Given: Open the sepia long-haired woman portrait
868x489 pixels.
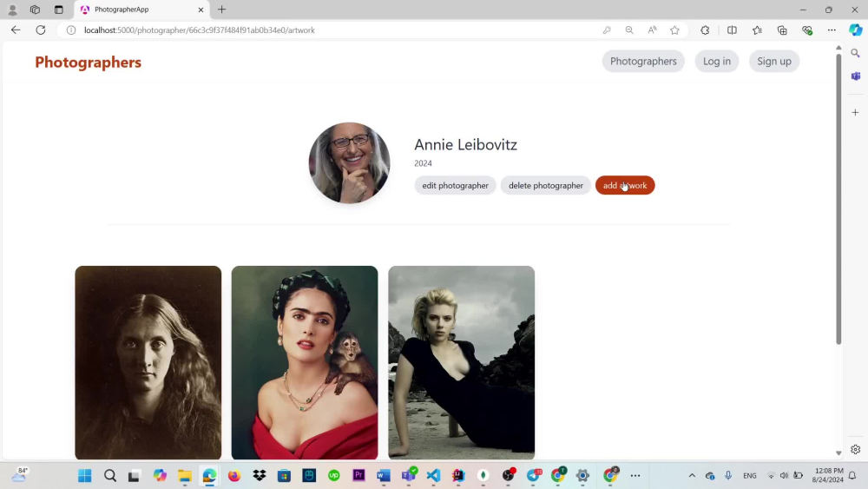Looking at the screenshot, I should (x=148, y=363).
